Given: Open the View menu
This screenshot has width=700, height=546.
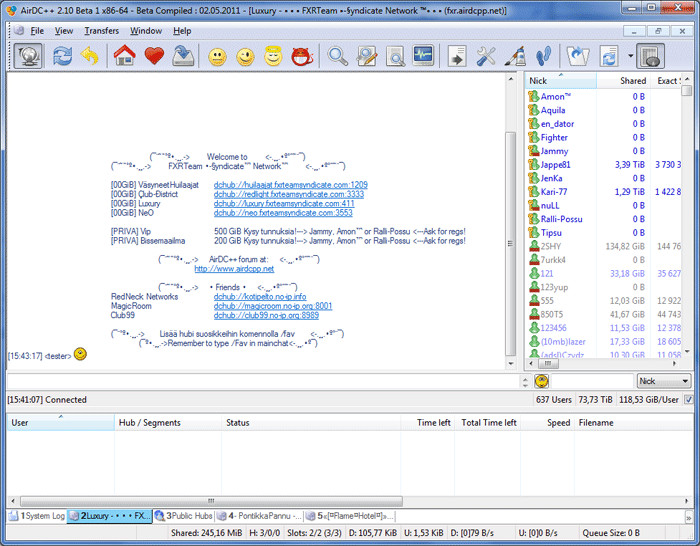Looking at the screenshot, I should tap(64, 31).
